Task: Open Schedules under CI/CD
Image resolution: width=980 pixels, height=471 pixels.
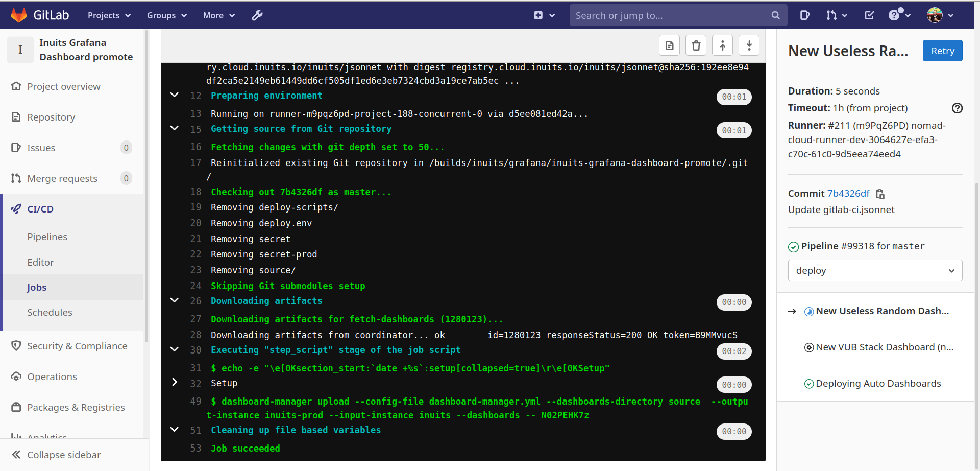Action: tap(50, 312)
